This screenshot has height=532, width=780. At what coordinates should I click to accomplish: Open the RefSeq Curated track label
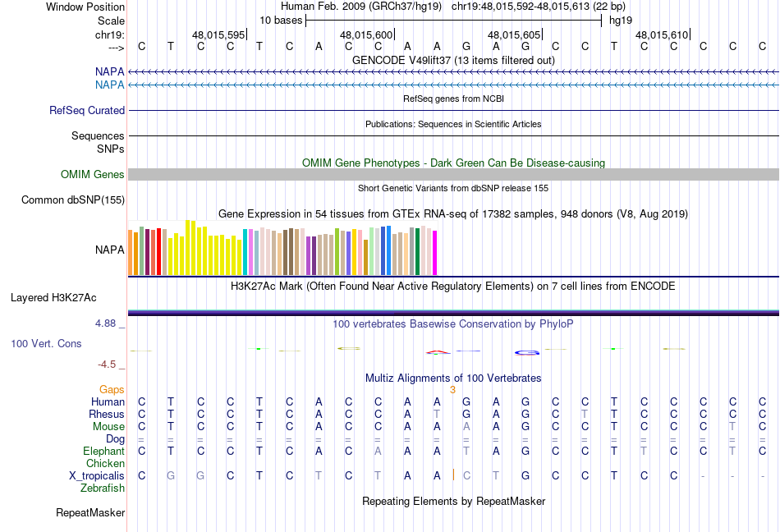(x=87, y=110)
